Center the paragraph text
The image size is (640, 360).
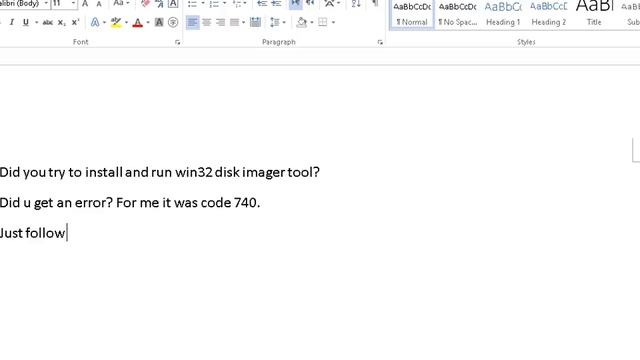pyautogui.click(x=207, y=22)
